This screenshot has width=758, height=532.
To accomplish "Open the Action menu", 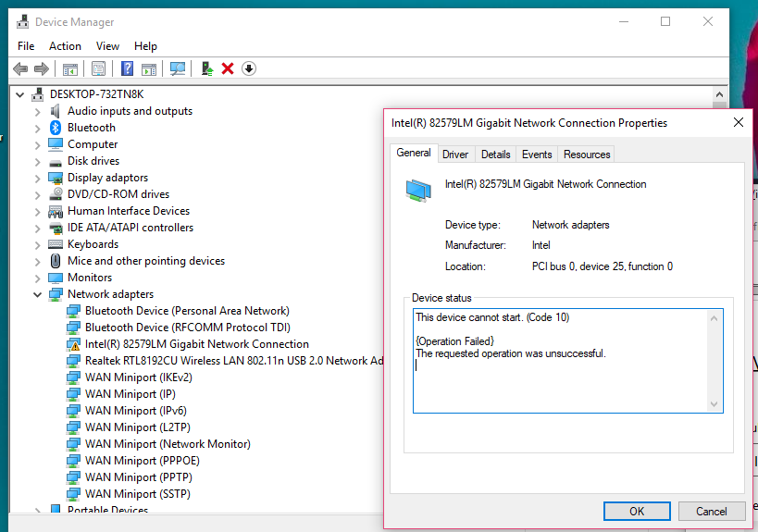I will [66, 46].
